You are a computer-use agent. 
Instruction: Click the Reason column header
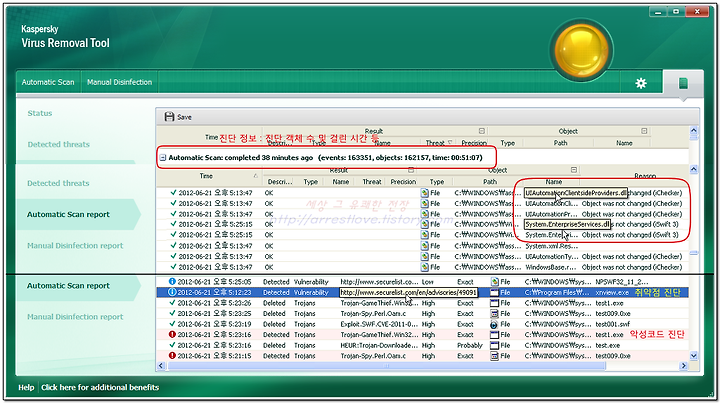(645, 176)
